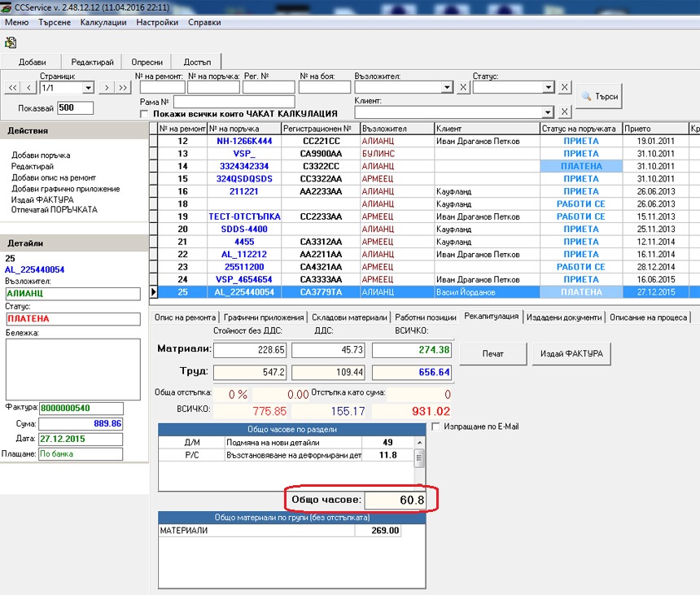Open the Страници page dropdown
The width and height of the screenshot is (700, 595).
[x=88, y=88]
